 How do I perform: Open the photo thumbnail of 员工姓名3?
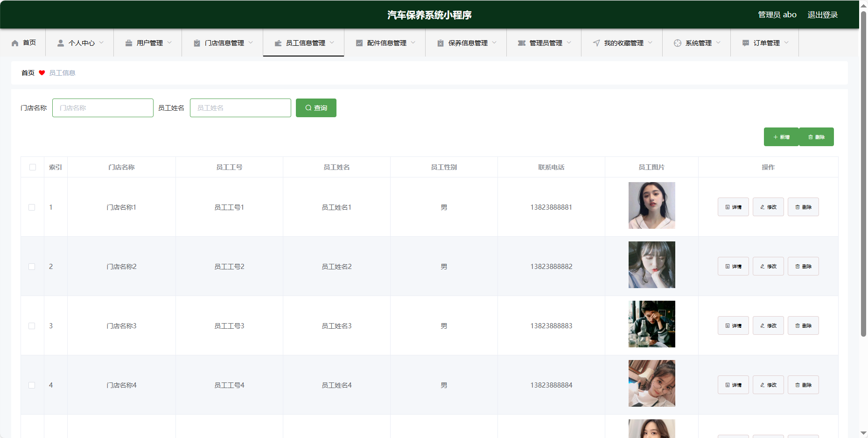point(651,324)
